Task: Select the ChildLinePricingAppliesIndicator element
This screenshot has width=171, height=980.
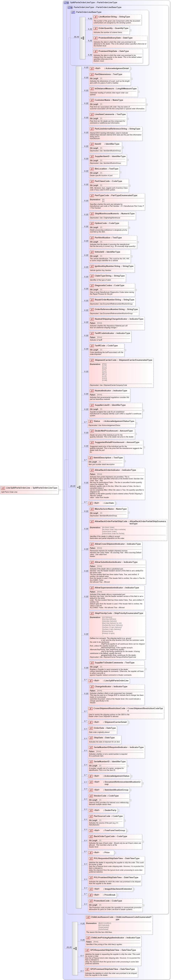Action: click(x=114, y=941)
